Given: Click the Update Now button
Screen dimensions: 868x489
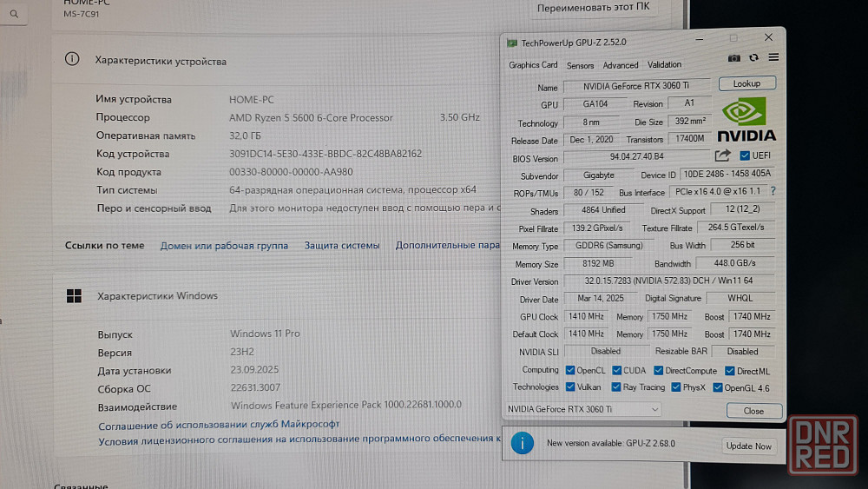Looking at the screenshot, I should [749, 446].
